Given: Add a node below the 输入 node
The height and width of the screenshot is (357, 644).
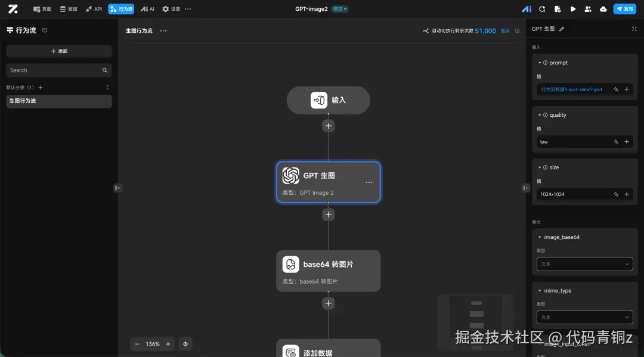Looking at the screenshot, I should click(328, 126).
